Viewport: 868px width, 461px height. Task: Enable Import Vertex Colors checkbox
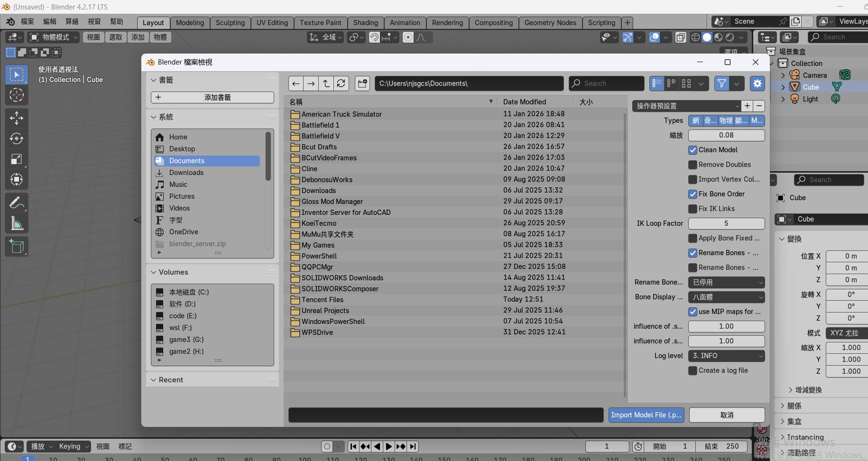693,180
